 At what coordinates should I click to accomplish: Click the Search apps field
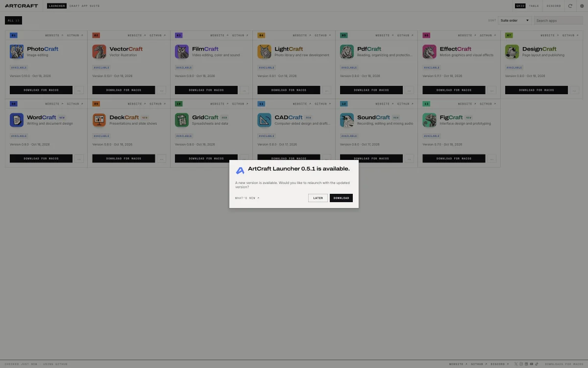pyautogui.click(x=558, y=21)
